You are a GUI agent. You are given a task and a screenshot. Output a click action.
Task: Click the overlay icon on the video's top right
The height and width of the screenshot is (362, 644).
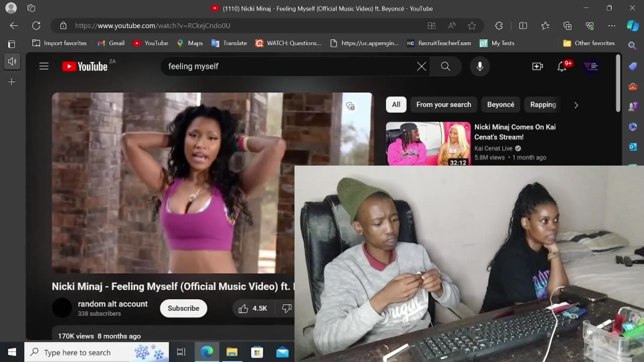[x=351, y=106]
